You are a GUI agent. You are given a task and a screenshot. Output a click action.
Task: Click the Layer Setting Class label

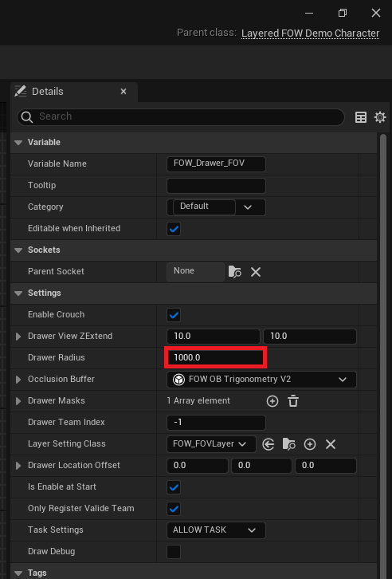coord(67,444)
